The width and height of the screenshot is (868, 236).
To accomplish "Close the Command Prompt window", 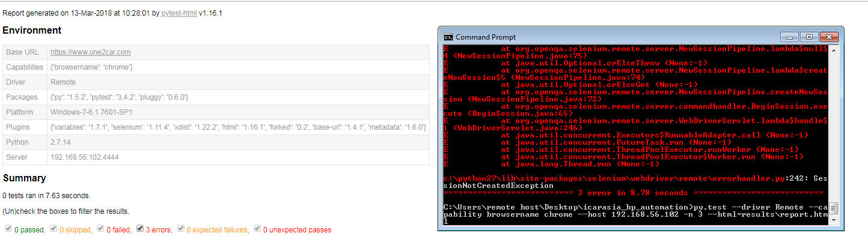I will click(828, 37).
